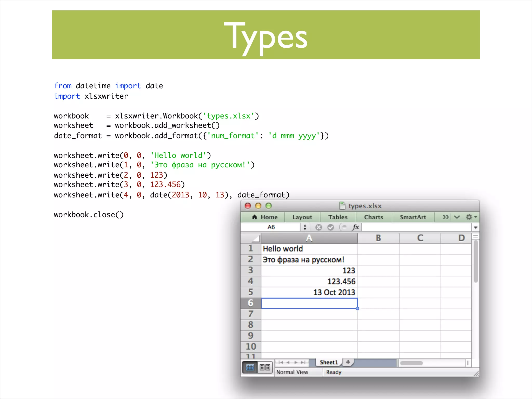Add a new sheet with plus button
The image size is (532, 399).
tap(348, 362)
